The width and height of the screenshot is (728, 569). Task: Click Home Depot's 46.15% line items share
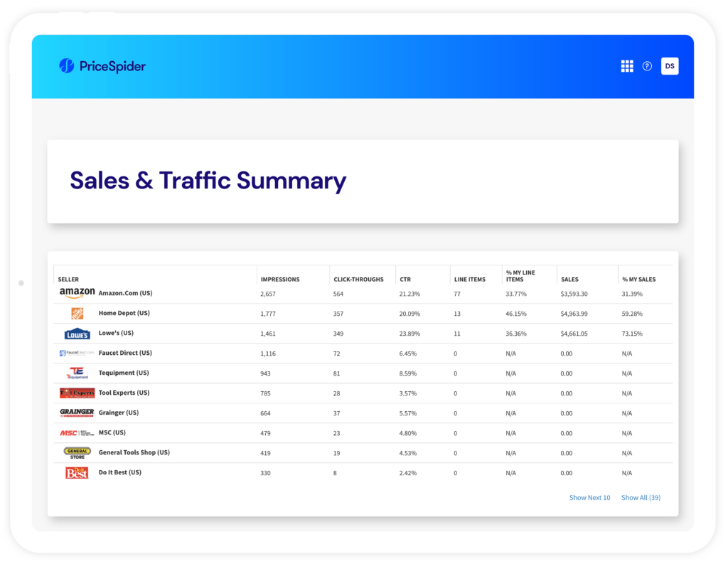[516, 314]
